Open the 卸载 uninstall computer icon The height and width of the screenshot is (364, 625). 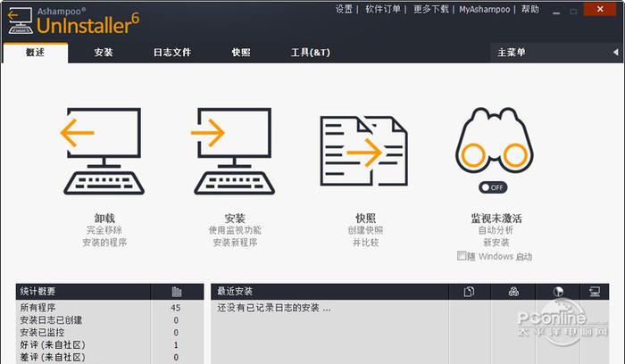click(103, 151)
